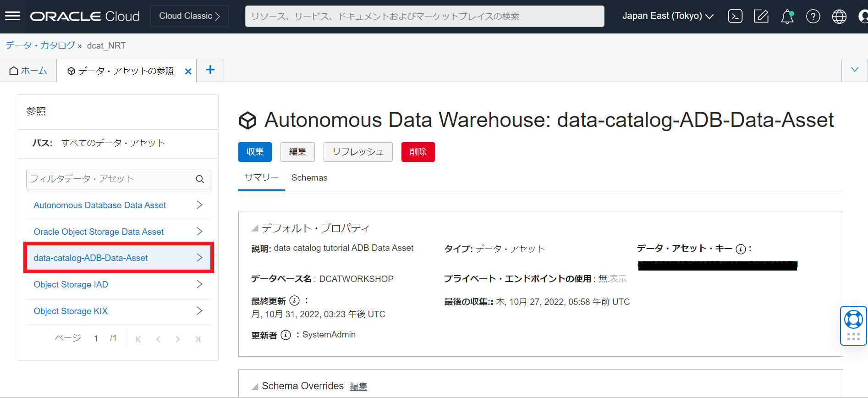Open the life-ring support widget

tap(853, 320)
